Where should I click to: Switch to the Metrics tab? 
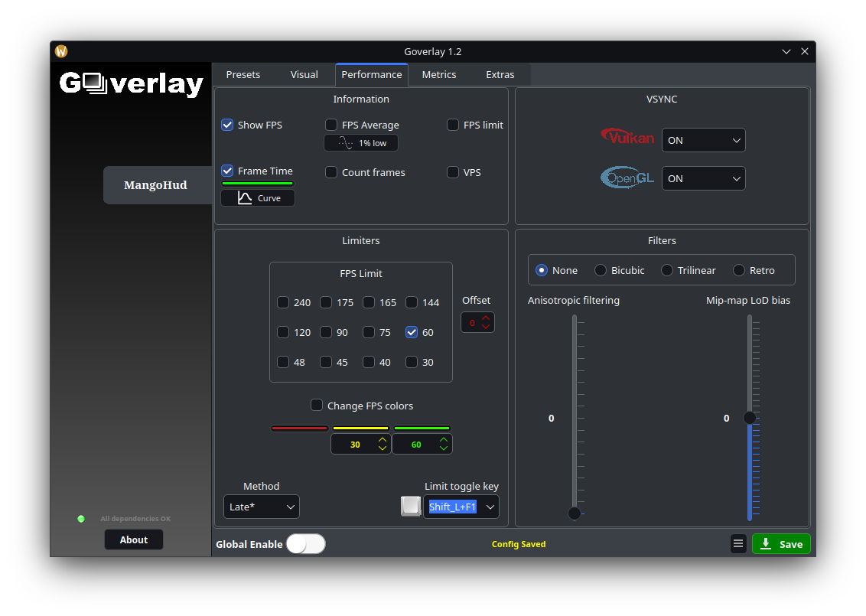pyautogui.click(x=438, y=74)
